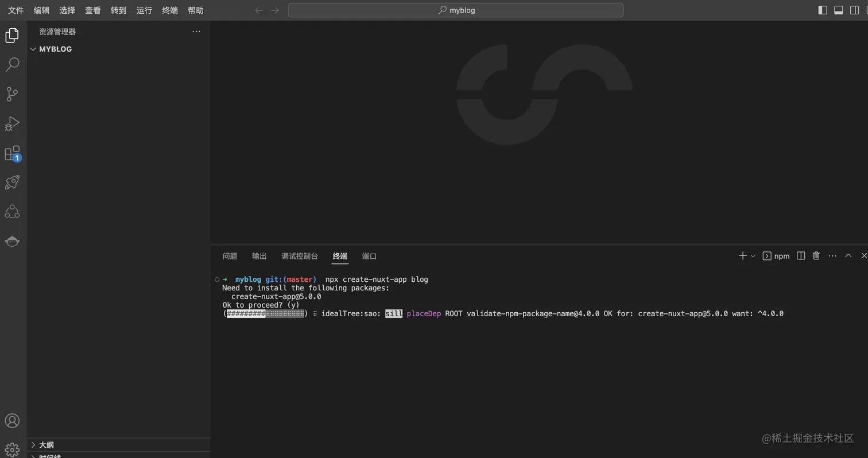The image size is (868, 458).
Task: Create a new terminal with plus icon
Action: [x=742, y=256]
